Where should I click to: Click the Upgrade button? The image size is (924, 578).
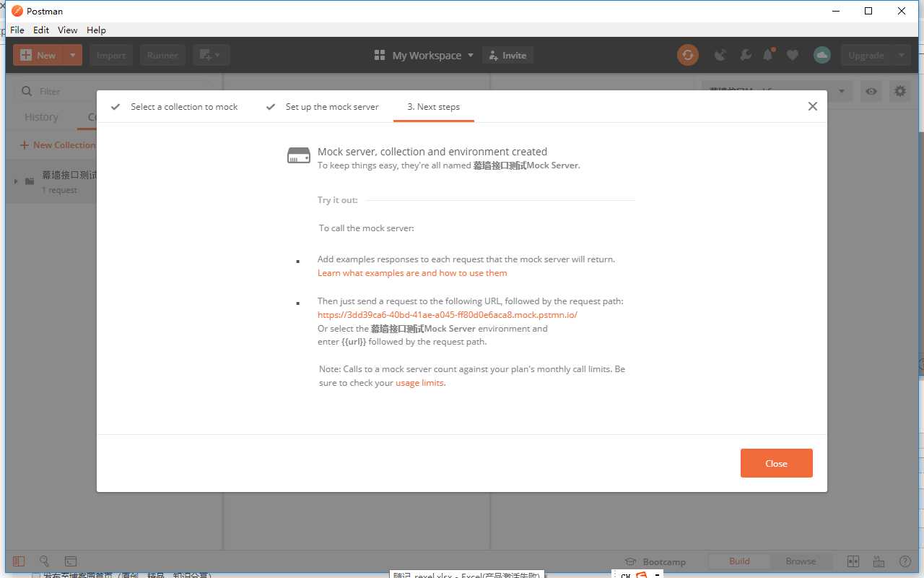click(866, 55)
